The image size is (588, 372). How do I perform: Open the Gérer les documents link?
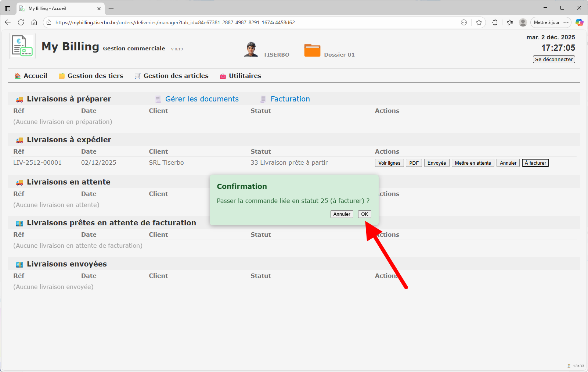[x=202, y=99]
